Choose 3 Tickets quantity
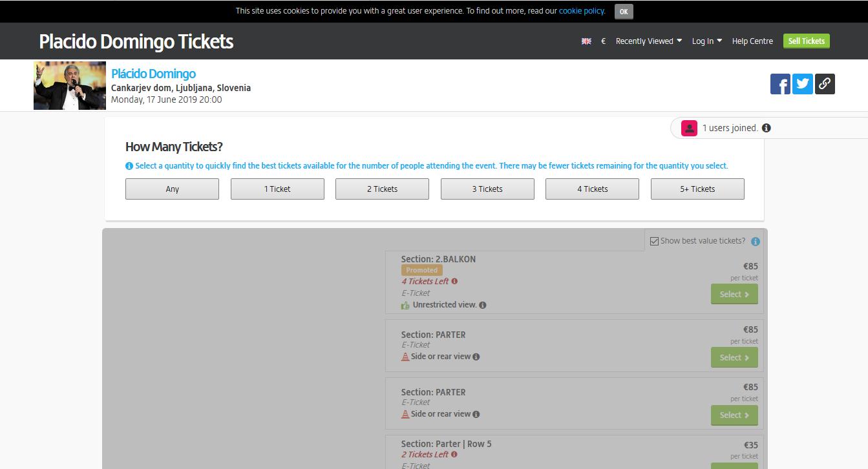The image size is (868, 469). (x=487, y=189)
